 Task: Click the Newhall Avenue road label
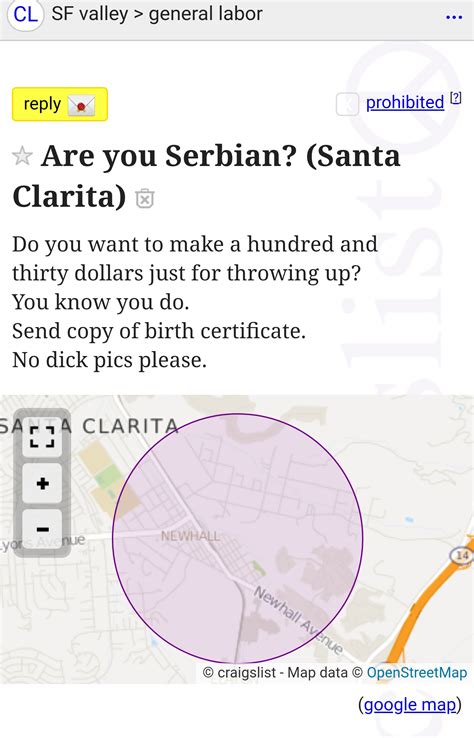point(298,619)
